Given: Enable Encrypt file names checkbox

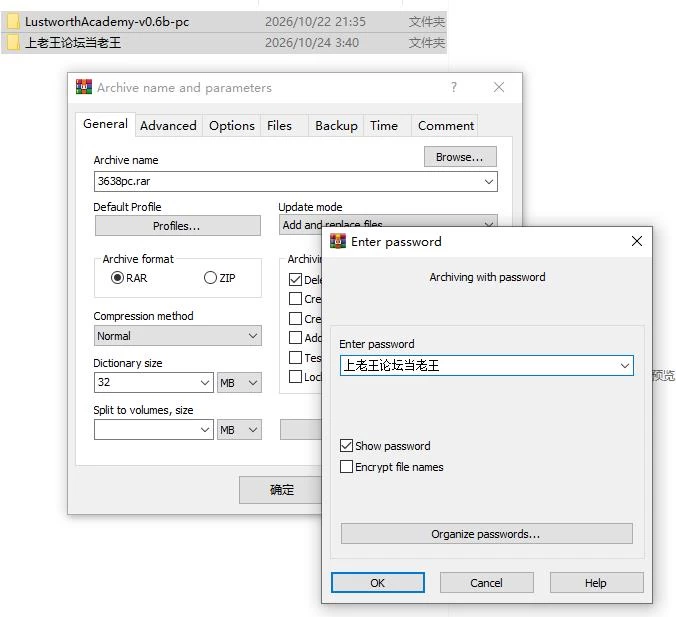Looking at the screenshot, I should coord(346,467).
